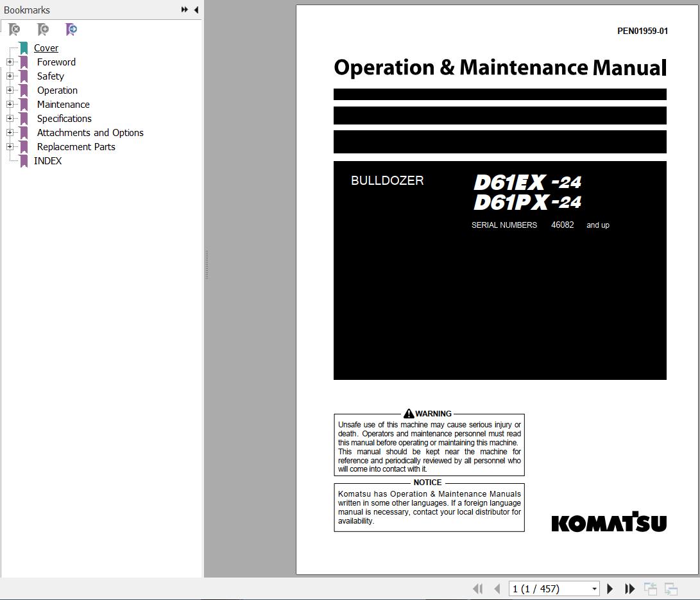Expand the Safety bookmark section
This screenshot has width=700, height=600.
coord(10,76)
